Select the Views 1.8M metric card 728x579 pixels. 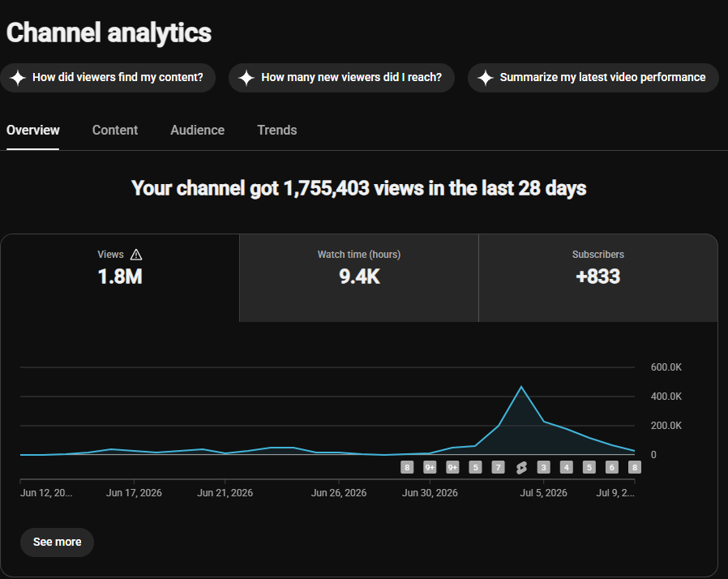click(120, 277)
